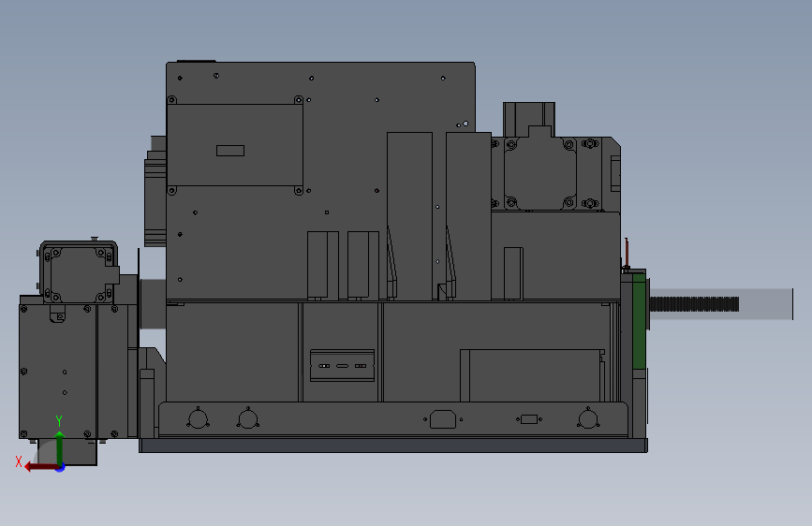Select the green plate on the machine's right side
The width and height of the screenshot is (812, 526).
(x=639, y=321)
